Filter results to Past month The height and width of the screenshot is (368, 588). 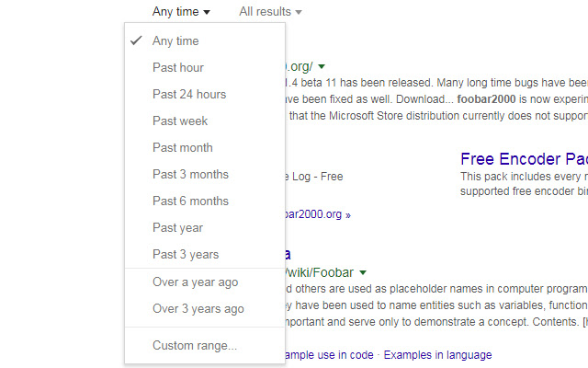(x=205, y=147)
